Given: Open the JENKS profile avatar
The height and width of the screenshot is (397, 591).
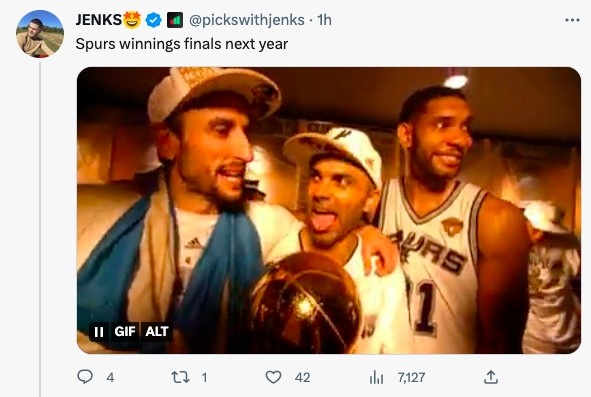Looking at the screenshot, I should click(x=40, y=34).
